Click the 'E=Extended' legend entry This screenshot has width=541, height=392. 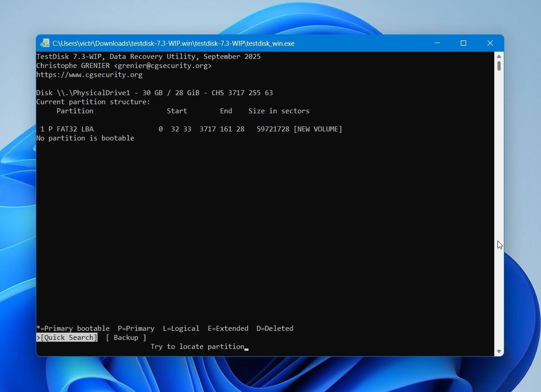pos(228,329)
